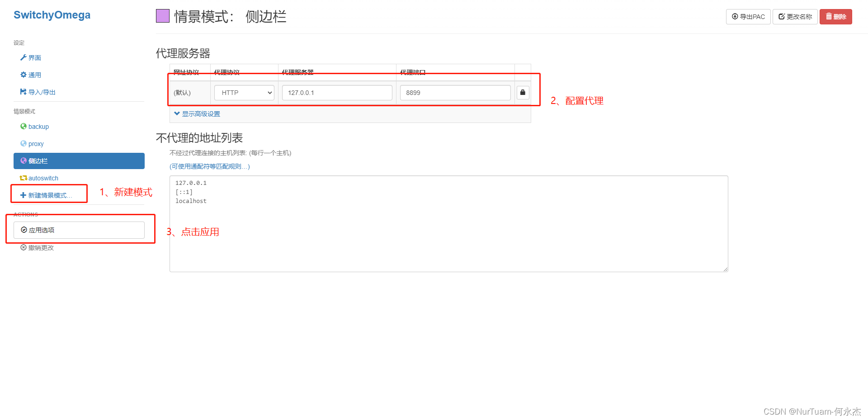Open the wildcard rules help link
Screen dimensions: 868x420
(x=210, y=166)
